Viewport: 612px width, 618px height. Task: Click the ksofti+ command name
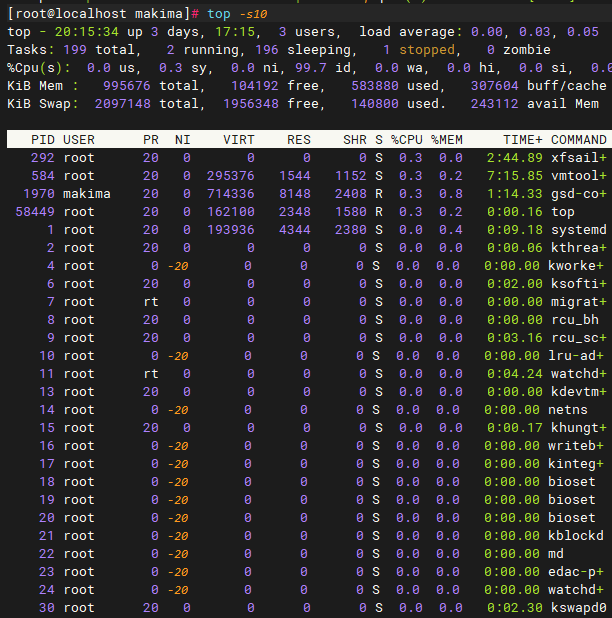click(x=579, y=284)
